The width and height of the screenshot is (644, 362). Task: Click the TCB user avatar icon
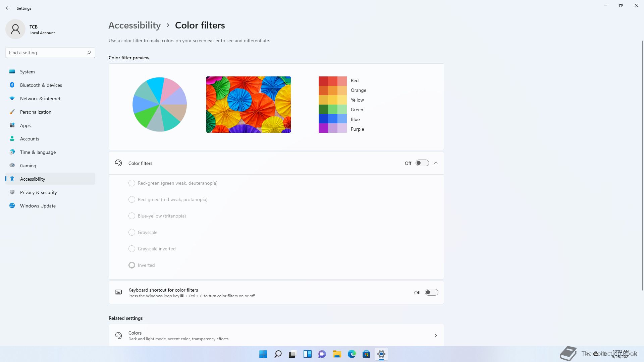click(x=15, y=29)
